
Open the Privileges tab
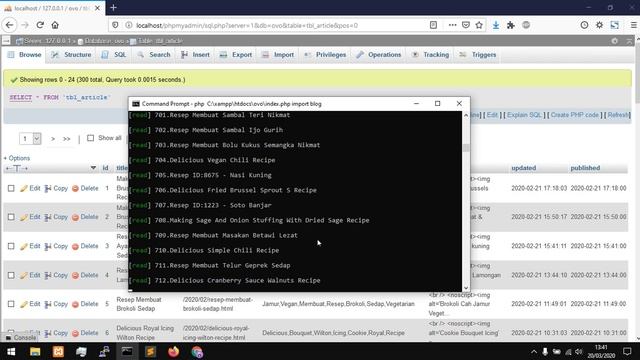[x=325, y=55]
